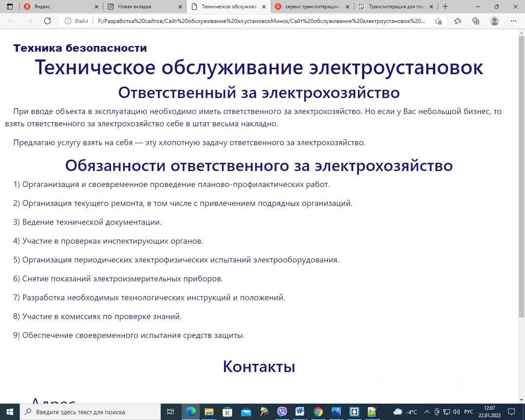
Task: Open the Windows Start menu
Action: point(10,412)
